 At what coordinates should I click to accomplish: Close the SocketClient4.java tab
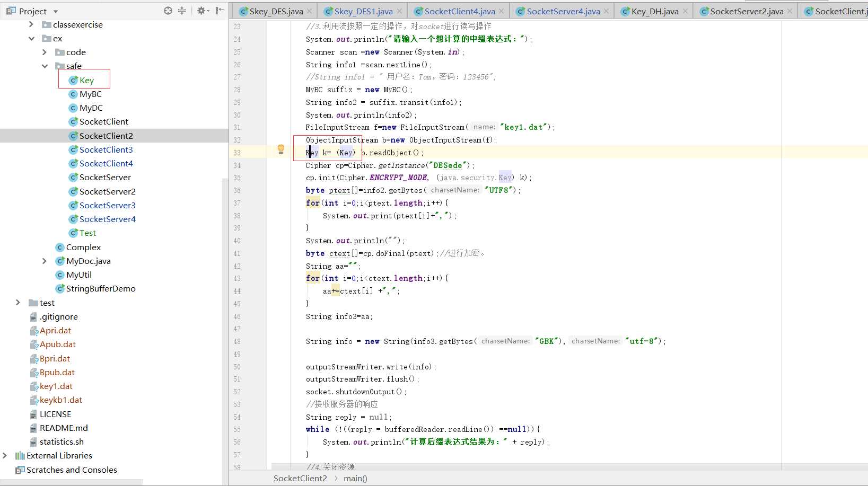coord(501,11)
